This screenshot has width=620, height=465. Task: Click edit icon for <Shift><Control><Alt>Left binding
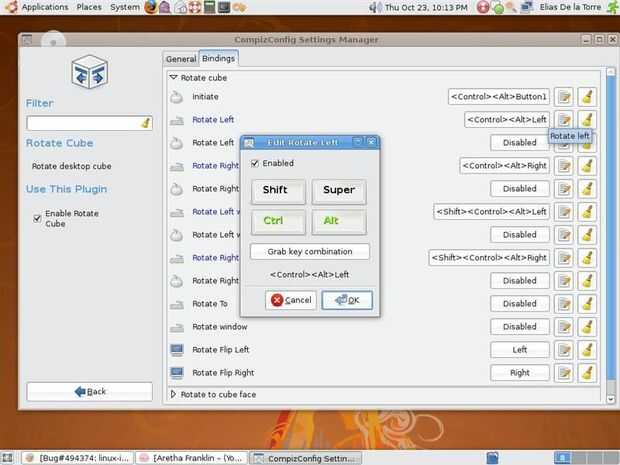click(x=563, y=212)
